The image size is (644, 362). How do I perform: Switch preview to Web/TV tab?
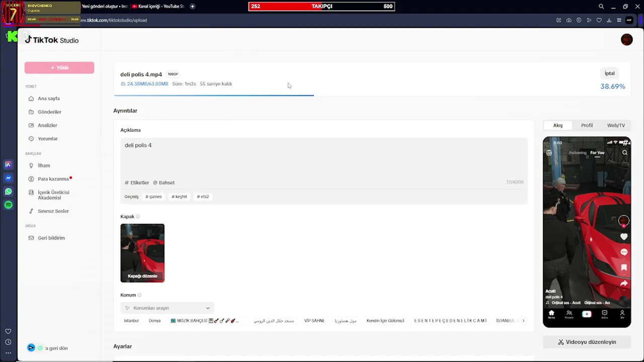point(616,125)
